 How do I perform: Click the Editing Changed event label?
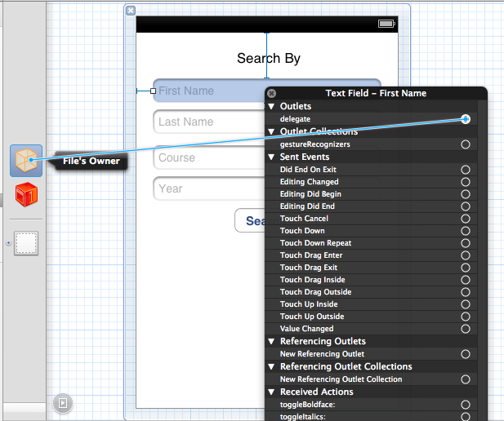click(310, 182)
